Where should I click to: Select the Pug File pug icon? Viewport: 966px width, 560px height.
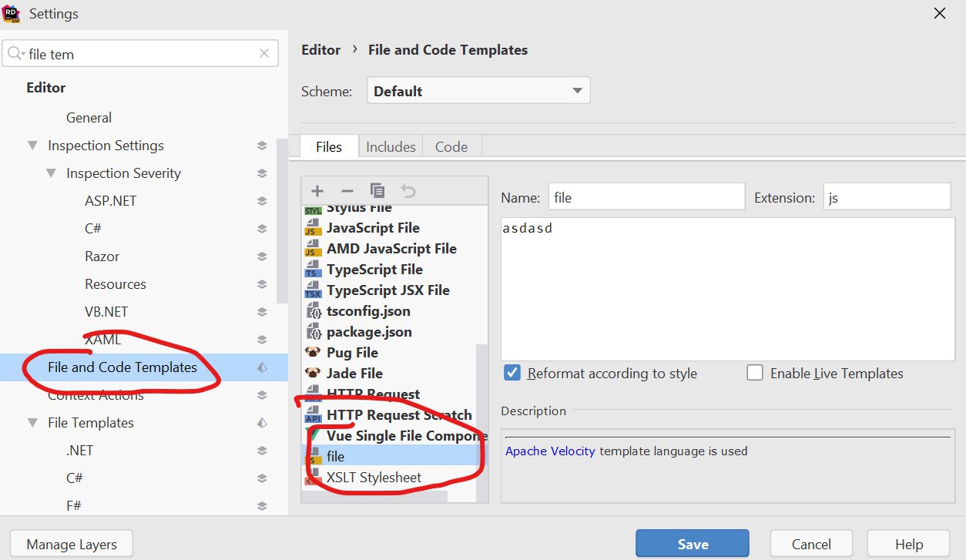pyautogui.click(x=313, y=353)
